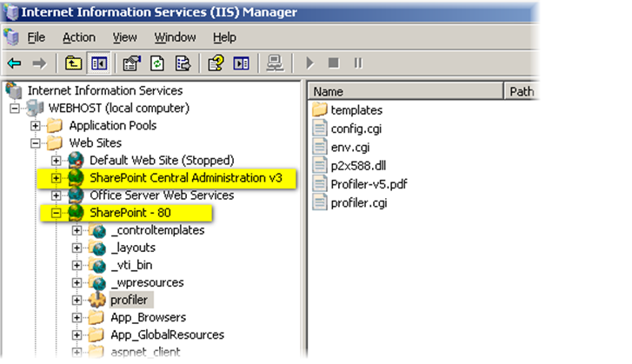Expand the _layouts node
Image resolution: width=632 pixels, height=364 pixels.
[x=77, y=248]
